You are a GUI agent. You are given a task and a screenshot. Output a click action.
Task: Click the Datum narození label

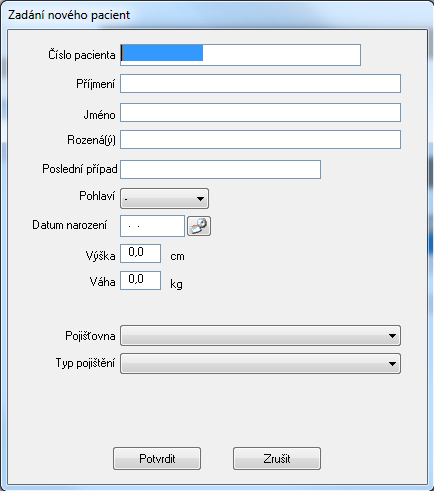tap(70, 225)
